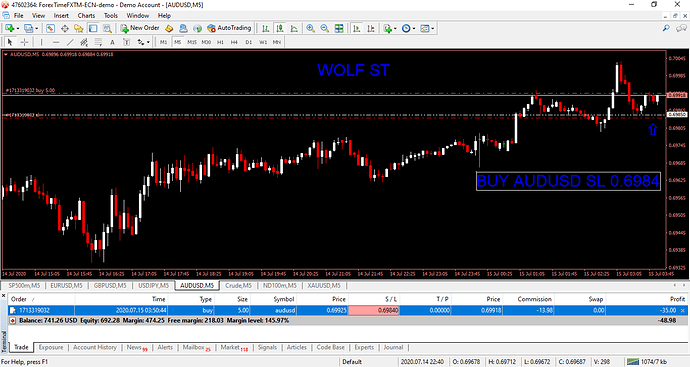The height and width of the screenshot is (367, 690).
Task: Switch to the Crude,M5 chart tab
Action: 238,286
